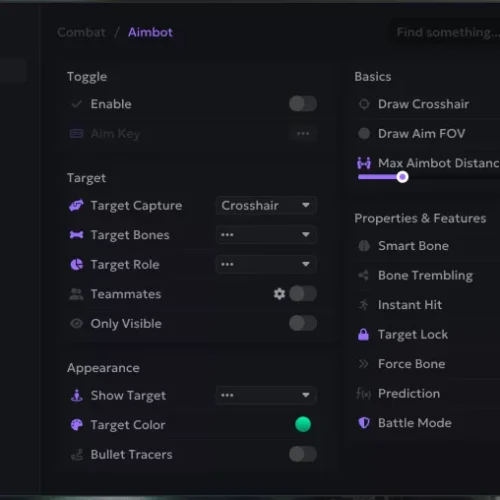
Task: Click the Prediction option label
Action: coord(409,393)
